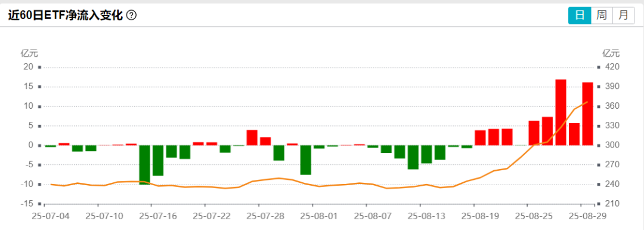Switch the chart to 月 (monthly) view
The width and height of the screenshot is (644, 230).
pos(624,16)
